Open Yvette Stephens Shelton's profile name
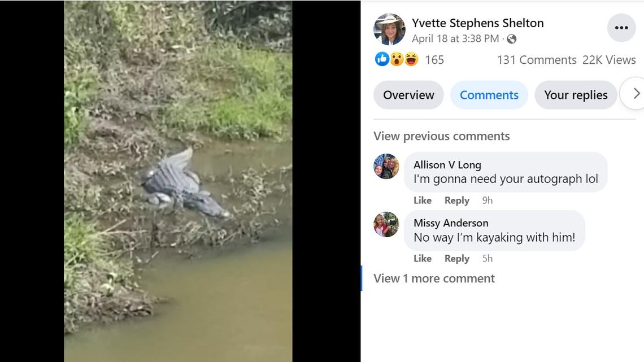Screen dimensions: 644x362 pos(478,23)
